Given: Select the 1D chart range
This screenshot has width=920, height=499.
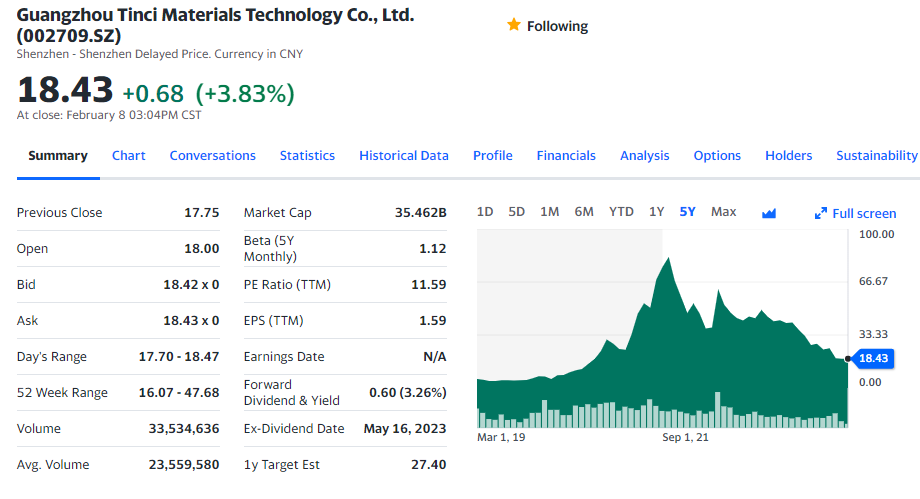Looking at the screenshot, I should coord(485,212).
